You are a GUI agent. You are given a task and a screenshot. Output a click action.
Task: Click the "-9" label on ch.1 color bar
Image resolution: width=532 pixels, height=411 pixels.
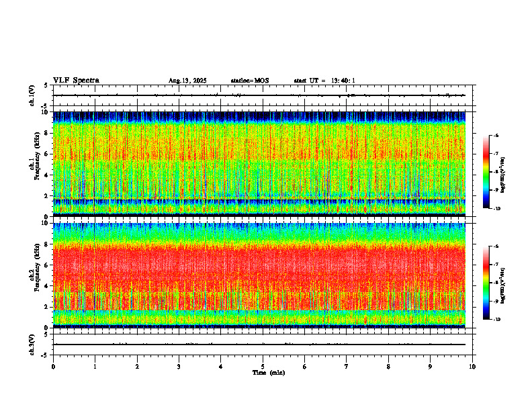[496, 190]
